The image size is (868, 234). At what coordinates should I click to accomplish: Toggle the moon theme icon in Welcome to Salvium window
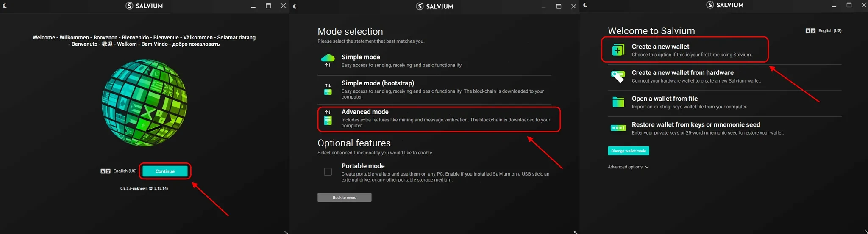[x=585, y=5]
